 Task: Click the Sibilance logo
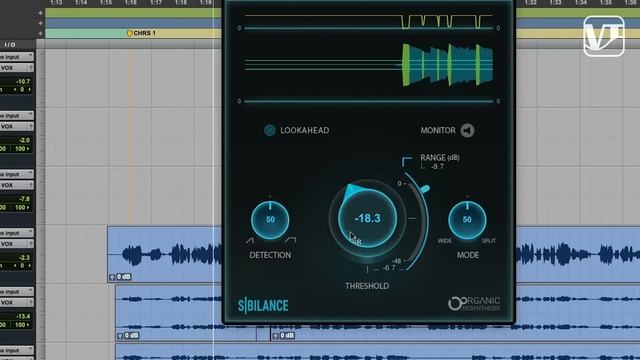coord(263,306)
